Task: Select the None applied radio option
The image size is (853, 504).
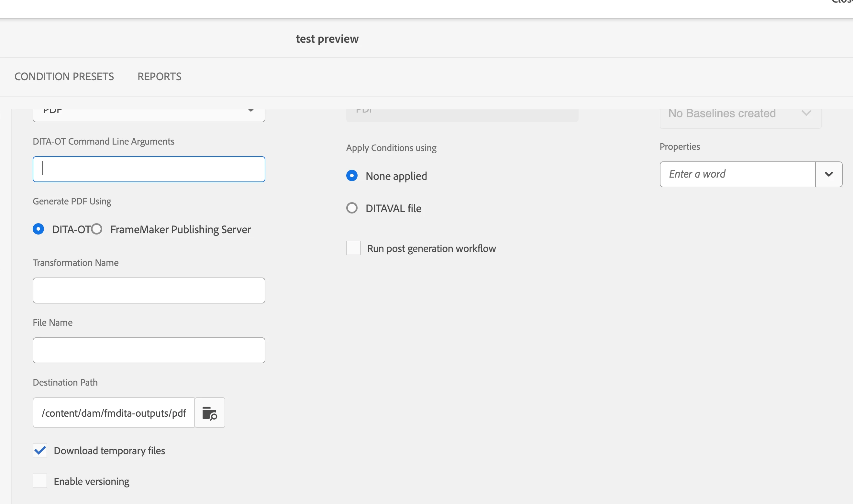Action: tap(352, 176)
